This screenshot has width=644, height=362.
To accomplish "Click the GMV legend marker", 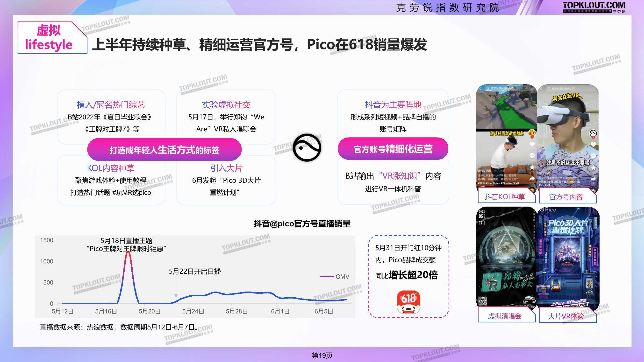I will point(327,277).
